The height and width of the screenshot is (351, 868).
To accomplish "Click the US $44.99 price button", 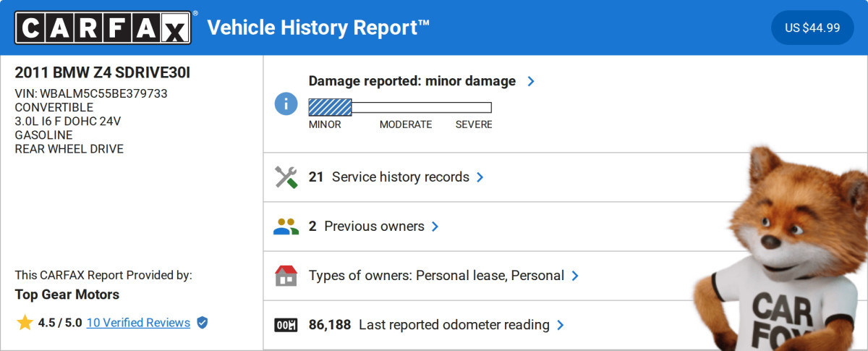I will tap(812, 28).
